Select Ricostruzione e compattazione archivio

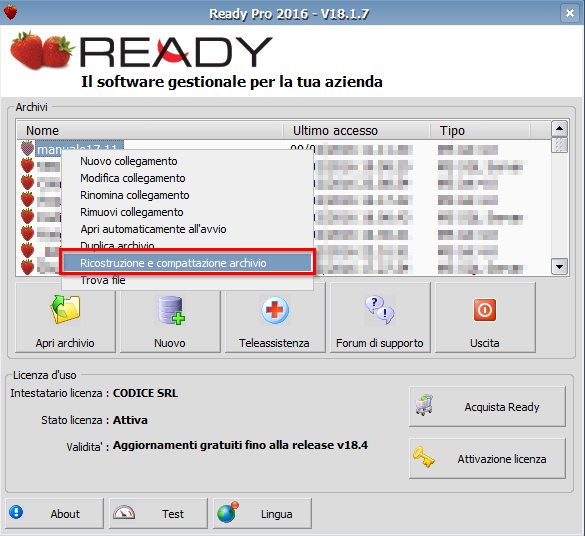[x=187, y=263]
